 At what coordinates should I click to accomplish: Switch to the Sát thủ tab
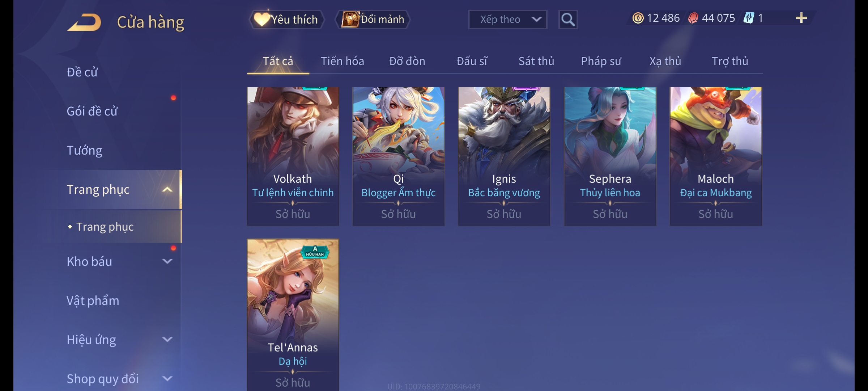click(536, 61)
